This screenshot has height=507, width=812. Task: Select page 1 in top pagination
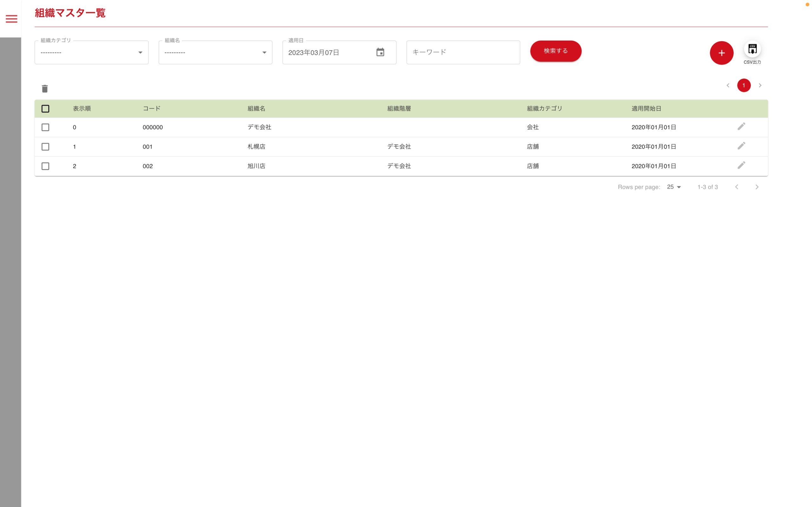(x=743, y=86)
